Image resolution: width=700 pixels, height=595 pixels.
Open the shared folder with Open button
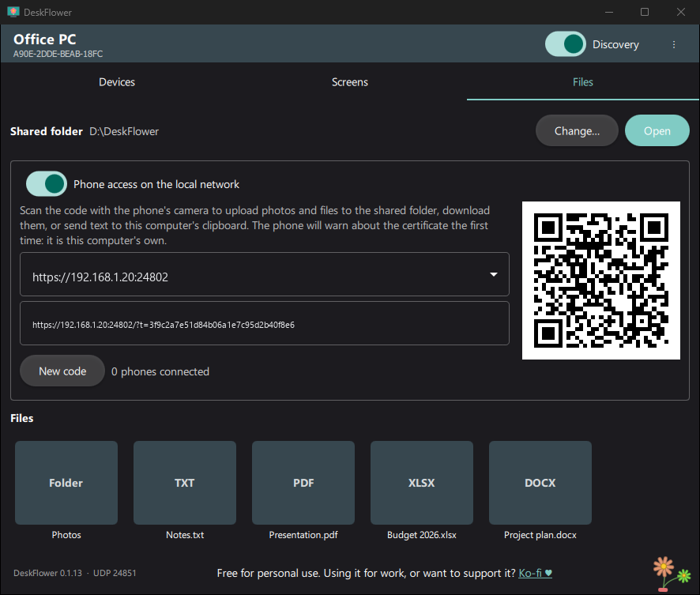(657, 131)
